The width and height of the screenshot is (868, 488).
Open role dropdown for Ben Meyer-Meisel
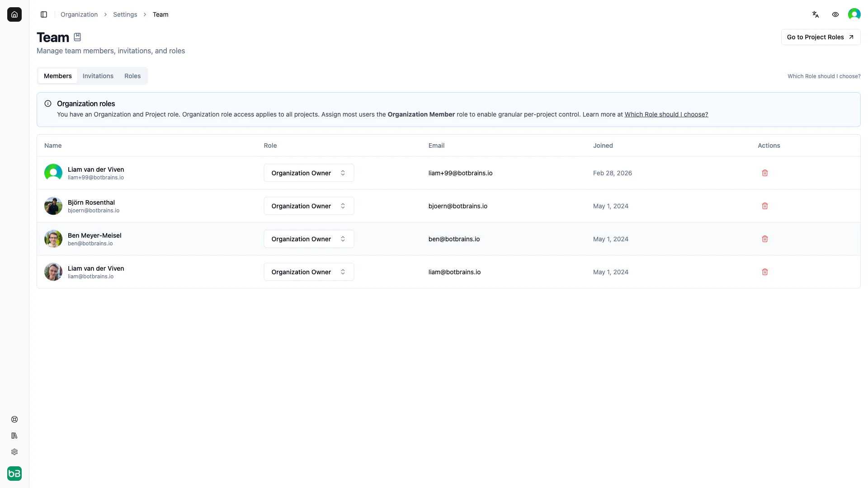pos(309,239)
